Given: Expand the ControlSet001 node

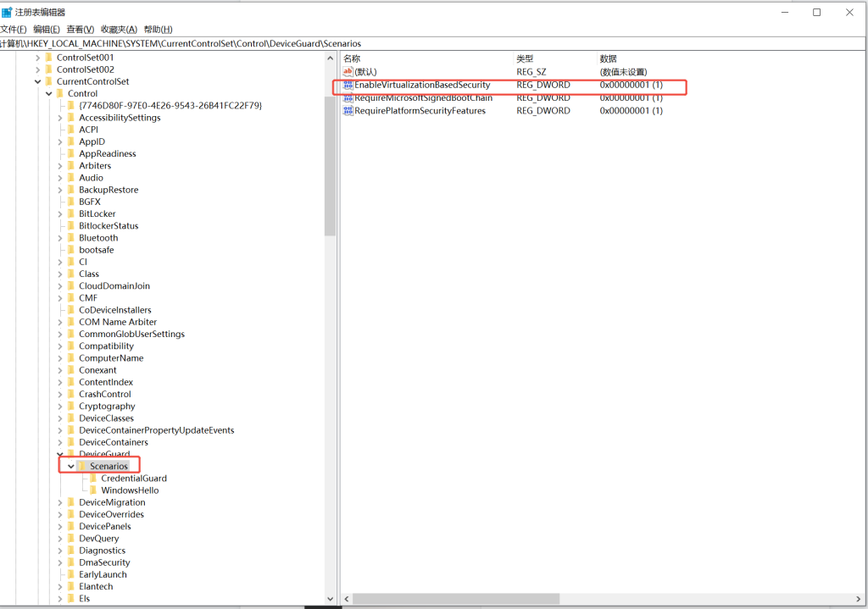Looking at the screenshot, I should click(37, 58).
